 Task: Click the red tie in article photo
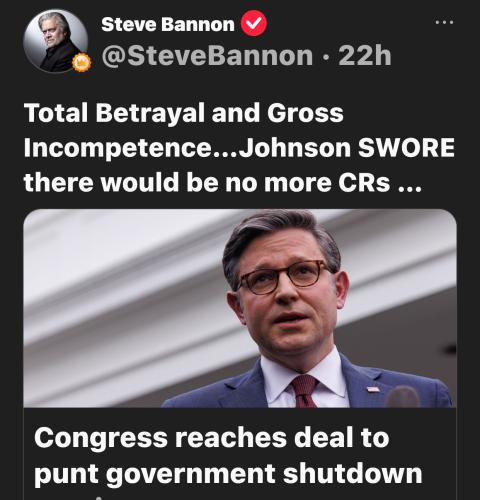304,390
